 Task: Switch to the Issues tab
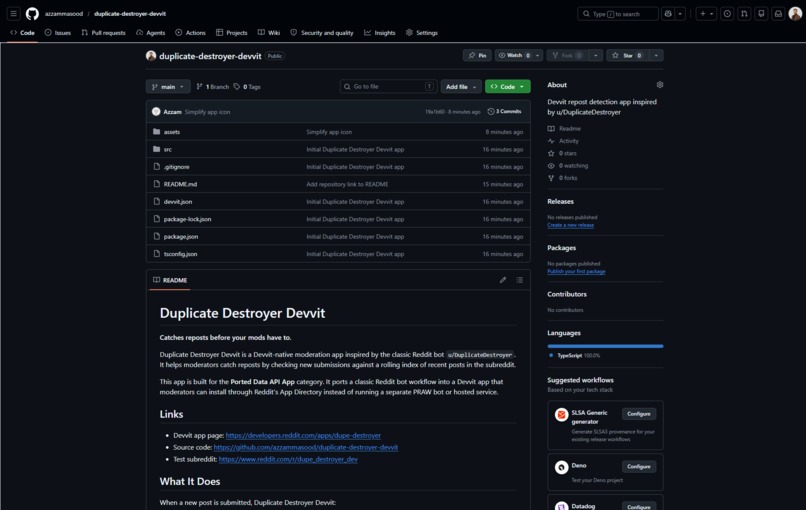pyautogui.click(x=58, y=33)
